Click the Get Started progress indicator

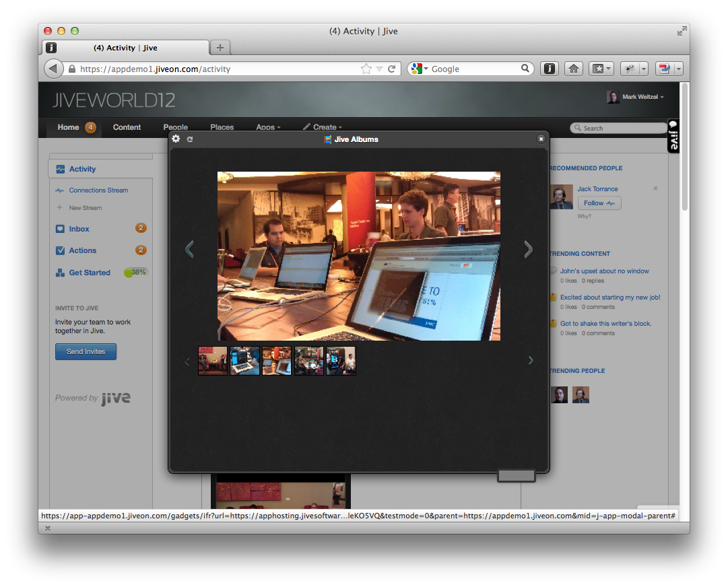point(135,273)
